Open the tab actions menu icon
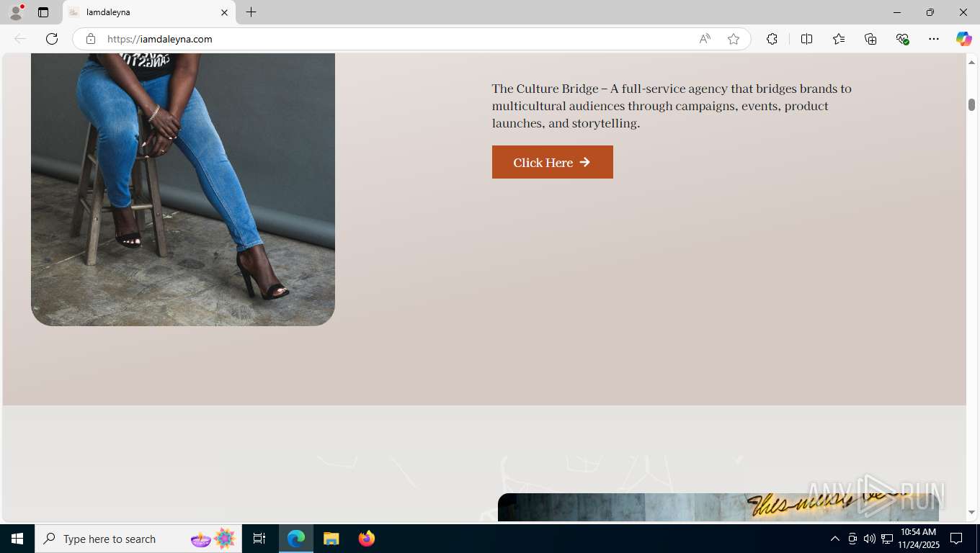Screen dimensions: 980x553 coord(43,12)
